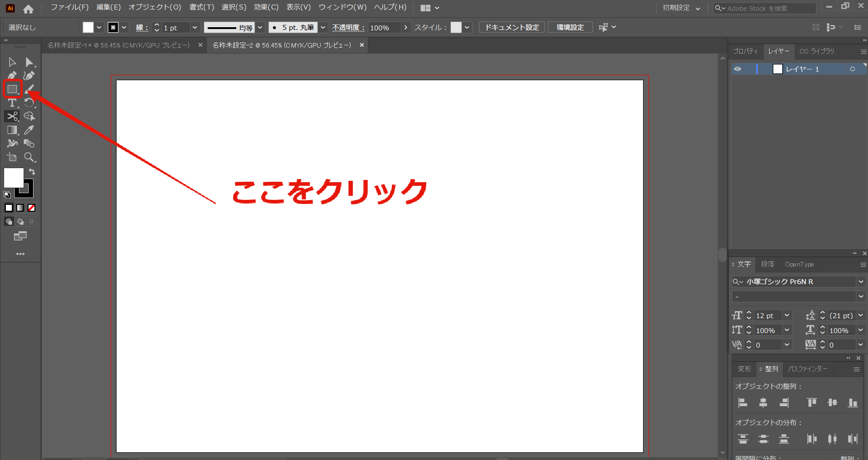Toggle visibility of レイヤー 1
Image resolution: width=868 pixels, height=460 pixels.
click(738, 69)
